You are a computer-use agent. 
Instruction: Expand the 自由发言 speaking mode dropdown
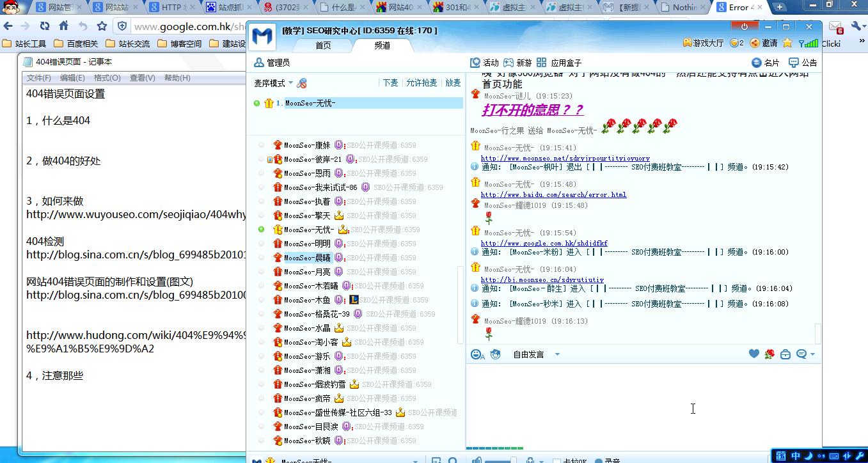[557, 354]
